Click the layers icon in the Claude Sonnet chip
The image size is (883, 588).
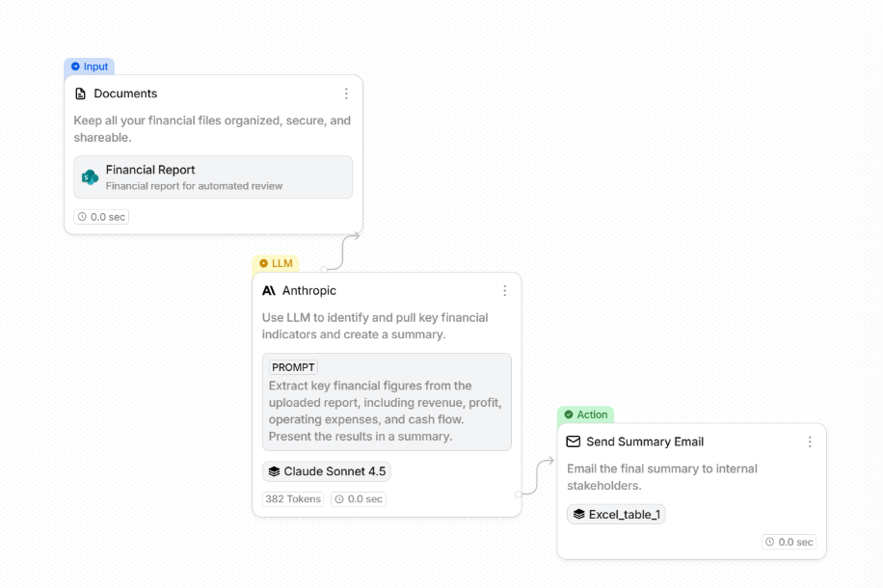pos(277,471)
